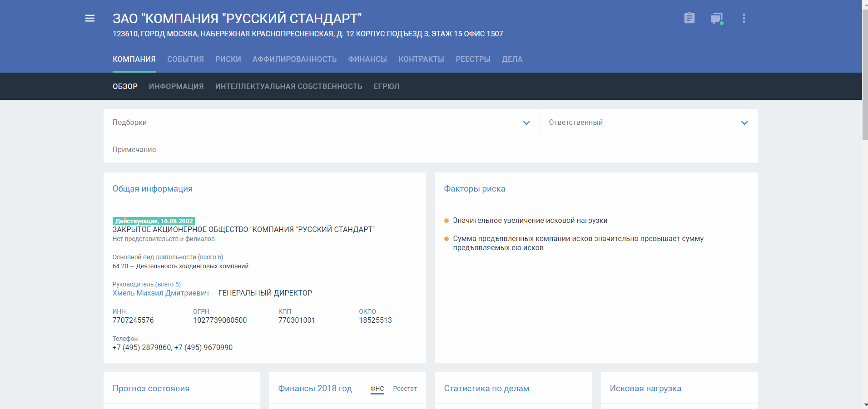This screenshot has height=409, width=868.
Task: Open the Финансы 2018 год heading
Action: [x=315, y=389]
